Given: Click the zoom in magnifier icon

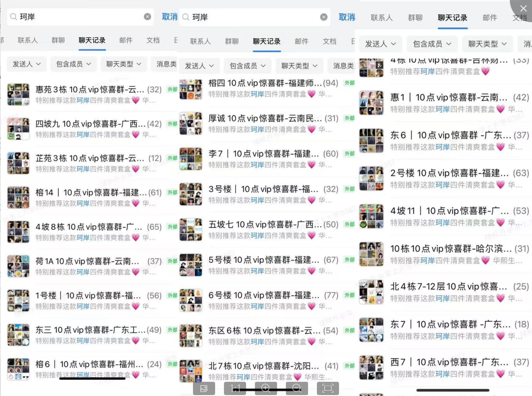Looking at the screenshot, I should point(266,388).
